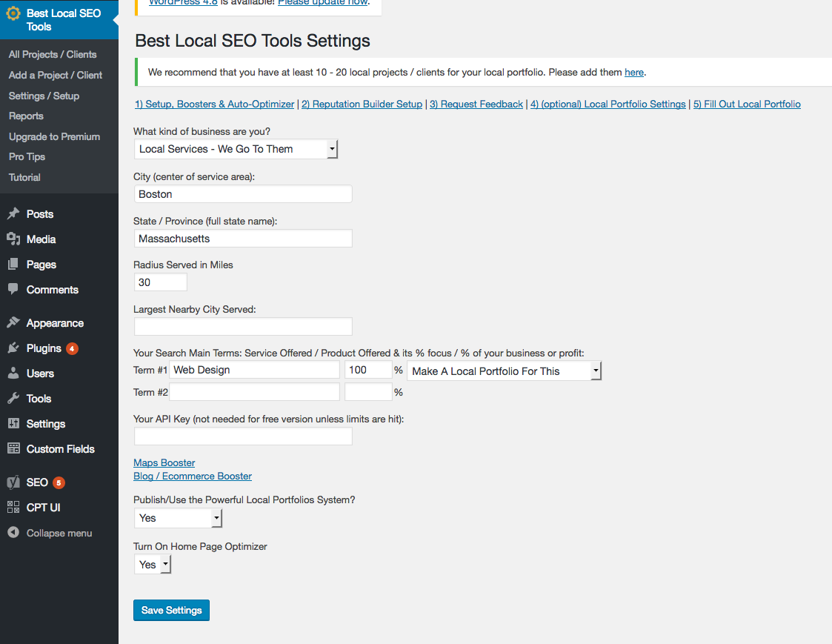
Task: Open Setup, Boosters & Auto-Optimizer link
Action: pyautogui.click(x=214, y=104)
